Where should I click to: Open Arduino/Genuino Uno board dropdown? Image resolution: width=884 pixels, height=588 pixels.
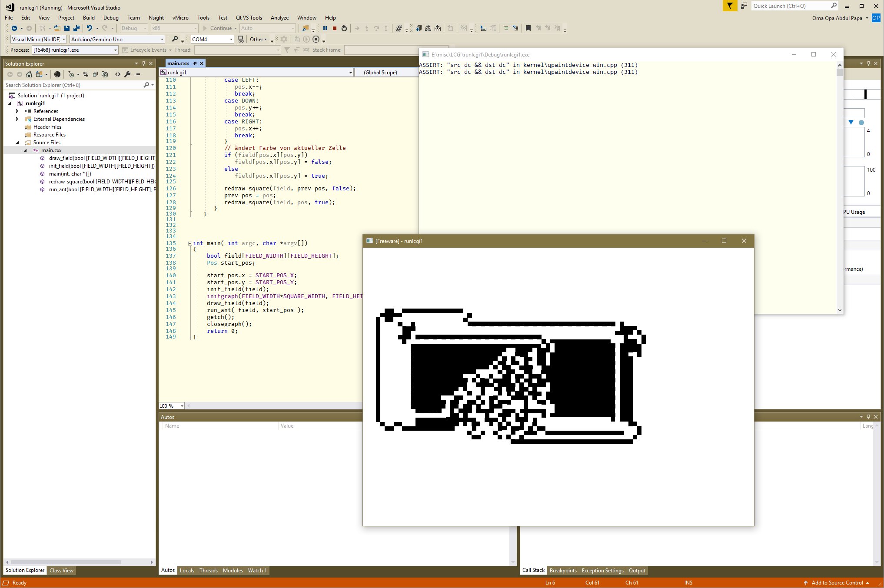click(162, 40)
